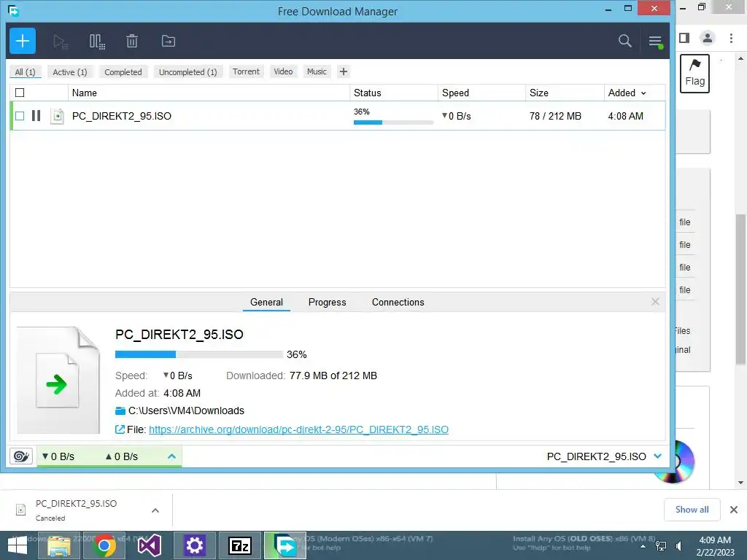The height and width of the screenshot is (560, 747).
Task: Start selected downloads with play icon
Action: coord(61,42)
